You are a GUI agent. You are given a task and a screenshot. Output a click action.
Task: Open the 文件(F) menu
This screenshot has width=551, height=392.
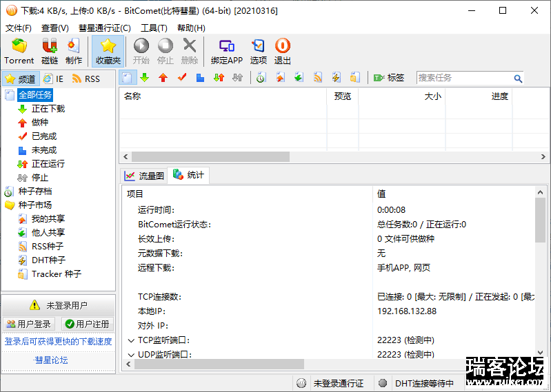click(18, 28)
